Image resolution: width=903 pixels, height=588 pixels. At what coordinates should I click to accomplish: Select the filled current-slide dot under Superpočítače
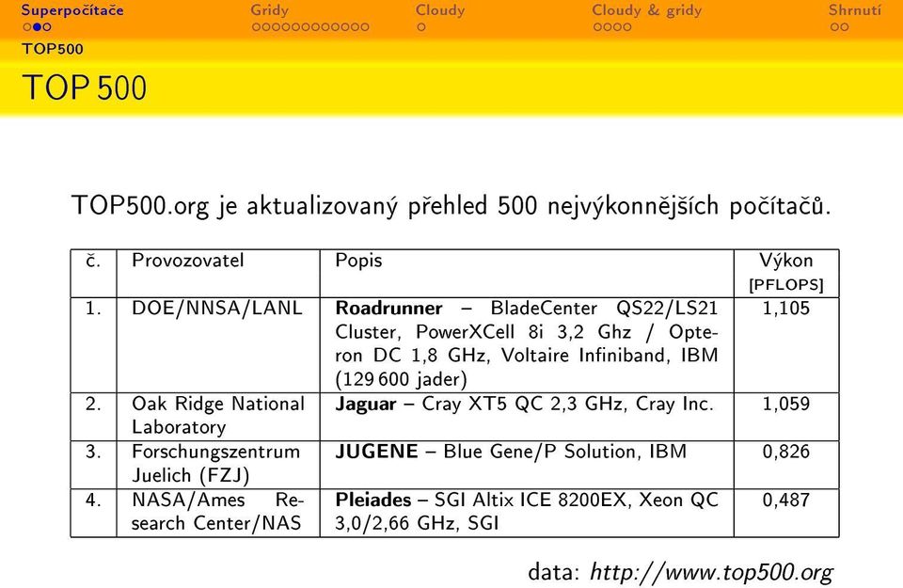(37, 27)
